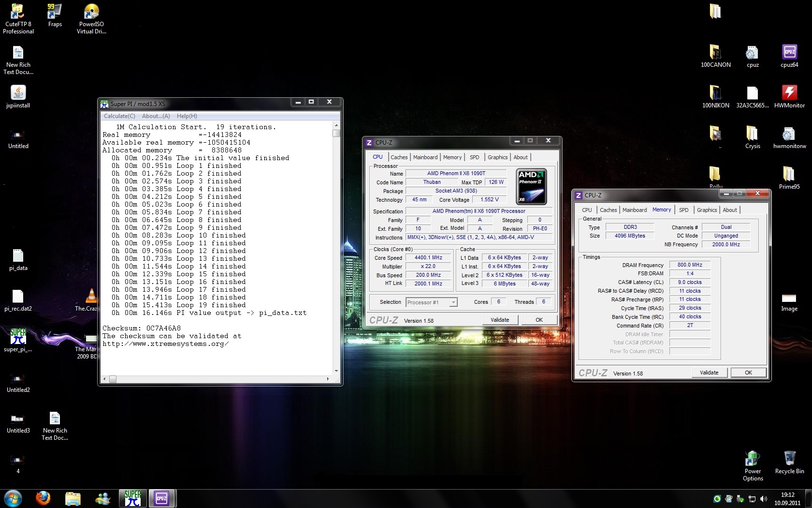This screenshot has height=508, width=812.
Task: Open the Fraps desktop shortcut
Action: 55,15
